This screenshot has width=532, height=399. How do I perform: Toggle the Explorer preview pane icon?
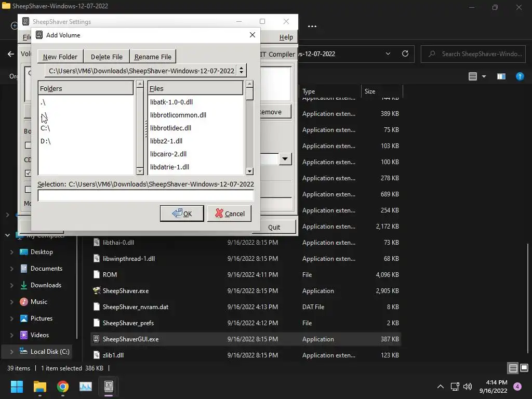[x=501, y=76]
